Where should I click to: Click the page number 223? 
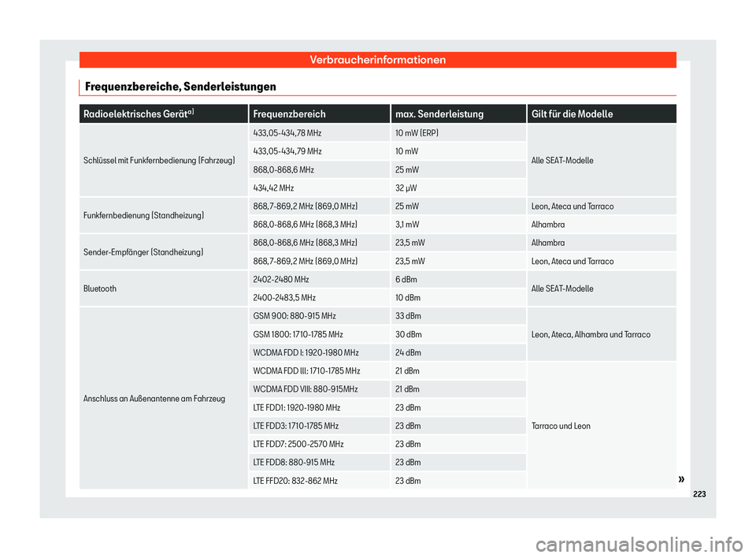(x=699, y=494)
